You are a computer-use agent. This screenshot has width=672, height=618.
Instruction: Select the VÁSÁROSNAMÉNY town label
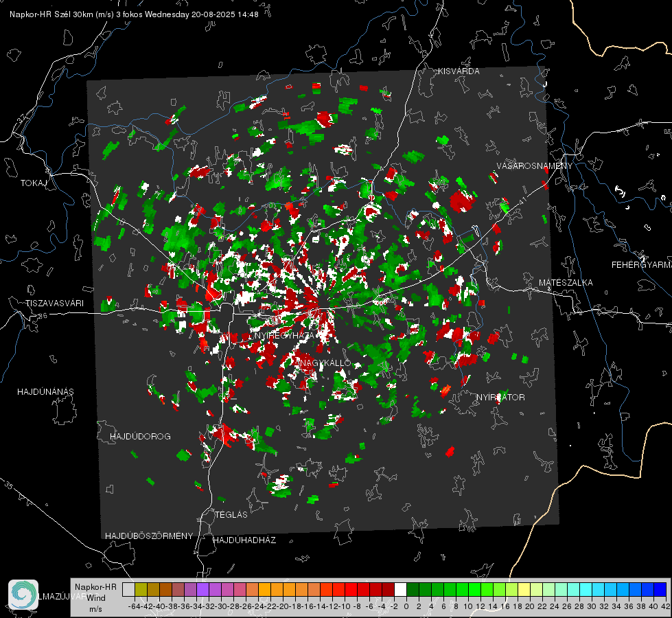click(535, 166)
